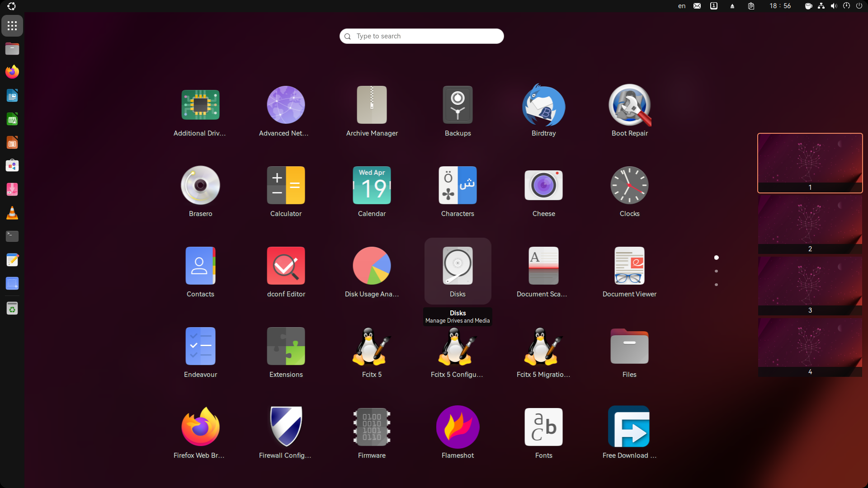The width and height of the screenshot is (868, 488).
Task: Launch Advanced Network Configuration
Action: coord(286,111)
